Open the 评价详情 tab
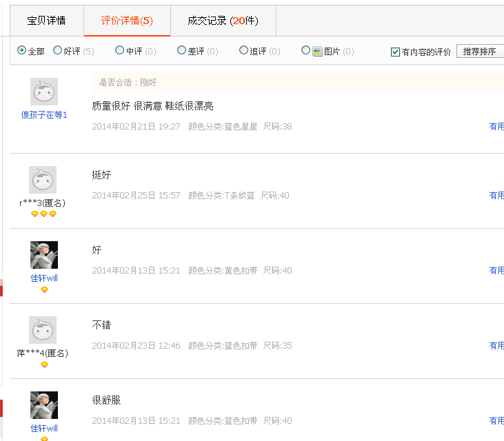This screenshot has width=504, height=441. (127, 21)
